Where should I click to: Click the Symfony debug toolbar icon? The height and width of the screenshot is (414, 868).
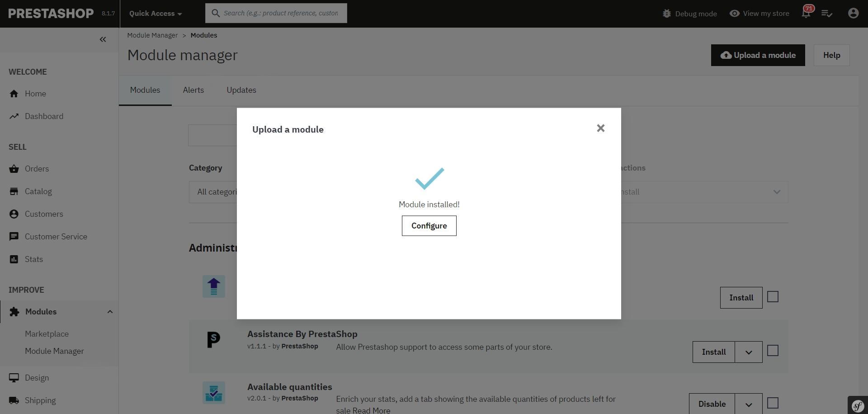tap(858, 405)
